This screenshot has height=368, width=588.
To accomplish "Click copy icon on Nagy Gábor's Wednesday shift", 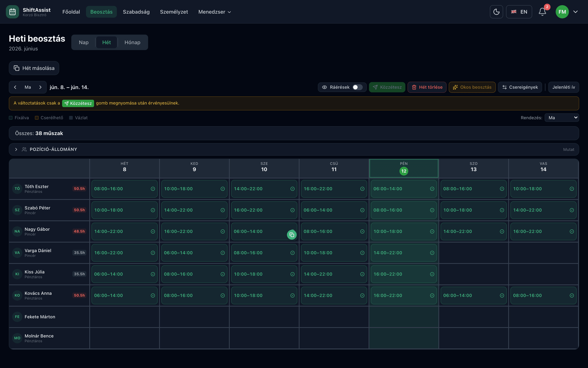I will click(292, 235).
